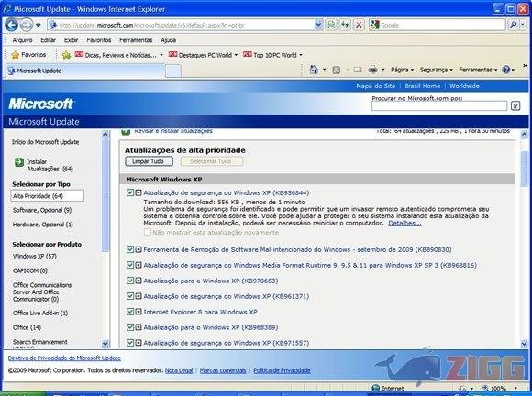Click the Favoritos star button
The image size is (532, 396).
coord(28,55)
